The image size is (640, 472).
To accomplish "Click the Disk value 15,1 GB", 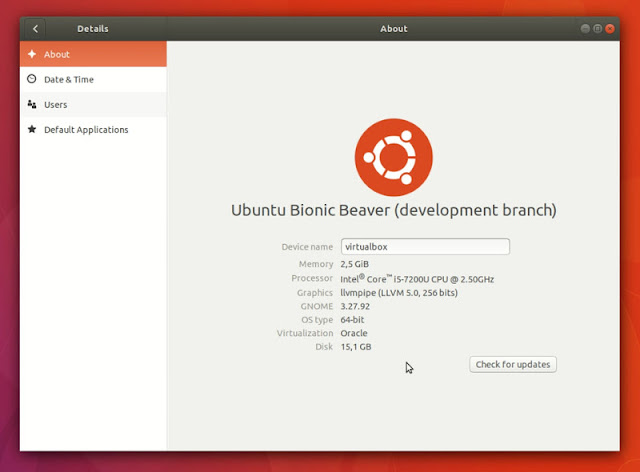I will pos(356,347).
